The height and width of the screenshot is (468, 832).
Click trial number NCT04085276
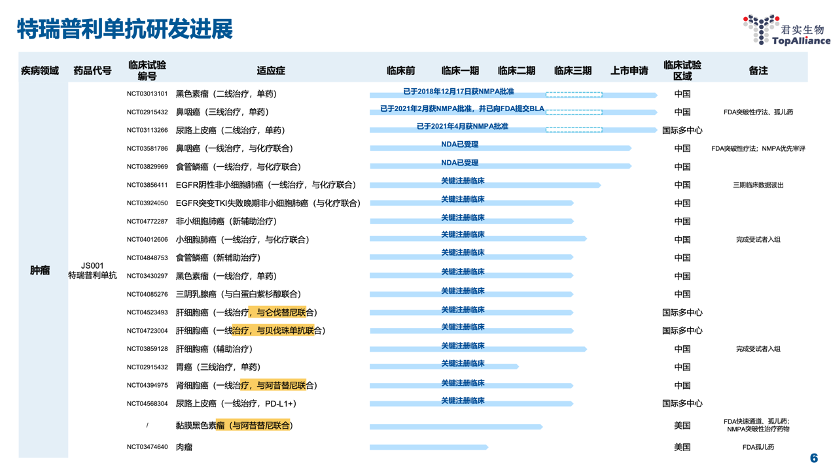pyautogui.click(x=147, y=294)
